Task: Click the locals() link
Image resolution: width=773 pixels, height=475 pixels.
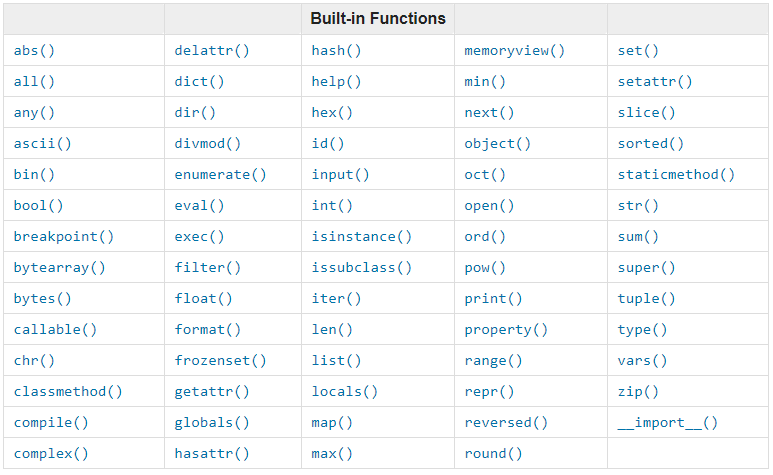Action: pos(345,392)
